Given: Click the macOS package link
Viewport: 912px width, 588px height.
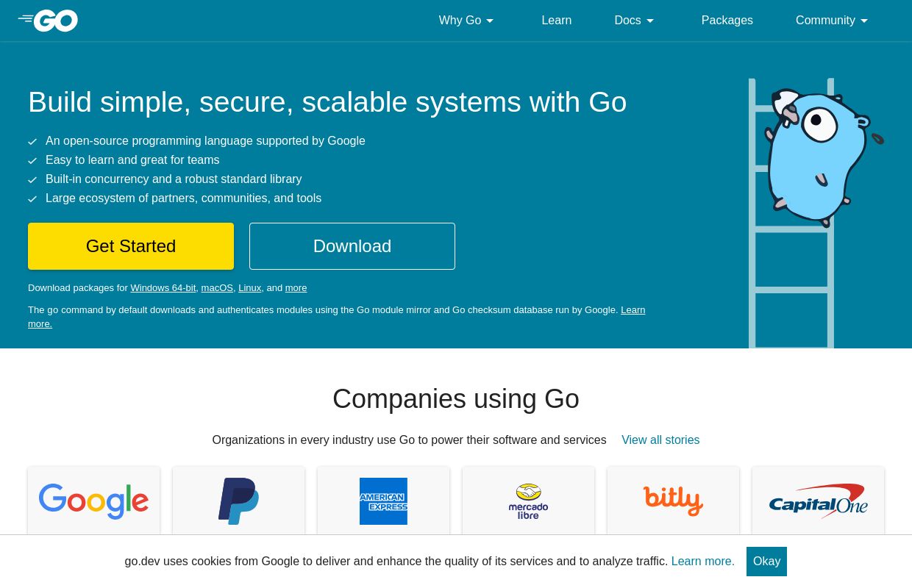Looking at the screenshot, I should 217,287.
